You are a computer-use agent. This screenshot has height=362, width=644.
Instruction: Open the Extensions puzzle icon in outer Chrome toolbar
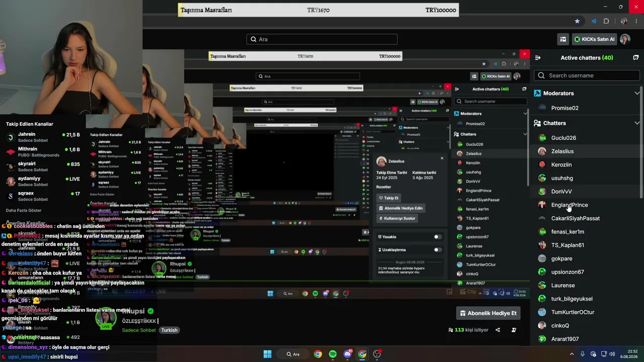606,21
